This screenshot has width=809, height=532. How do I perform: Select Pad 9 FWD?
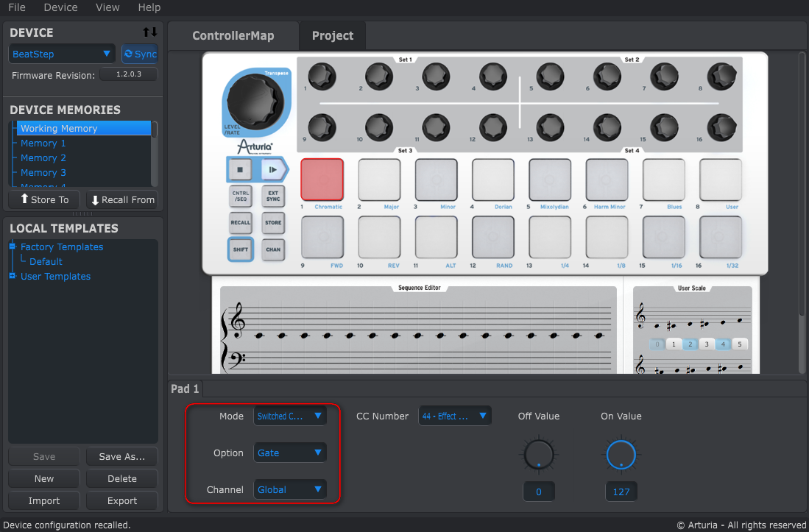click(322, 237)
